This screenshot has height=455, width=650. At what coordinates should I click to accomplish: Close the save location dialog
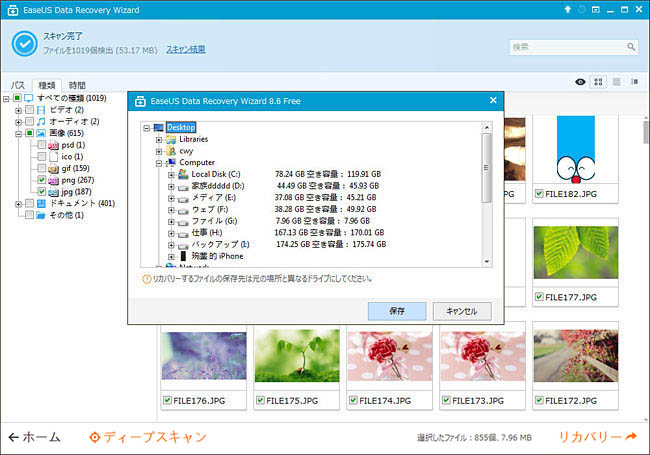point(493,100)
